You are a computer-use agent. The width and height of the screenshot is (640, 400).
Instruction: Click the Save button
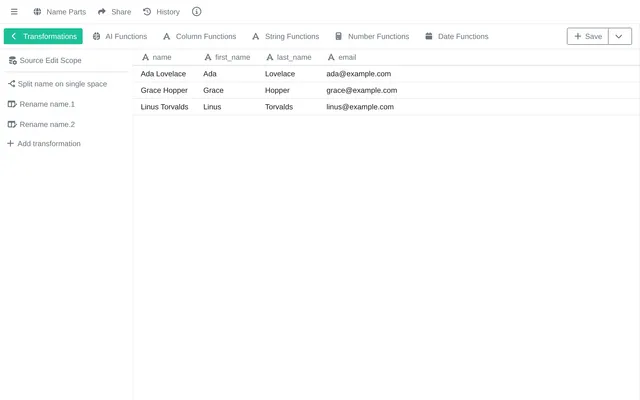pos(588,36)
